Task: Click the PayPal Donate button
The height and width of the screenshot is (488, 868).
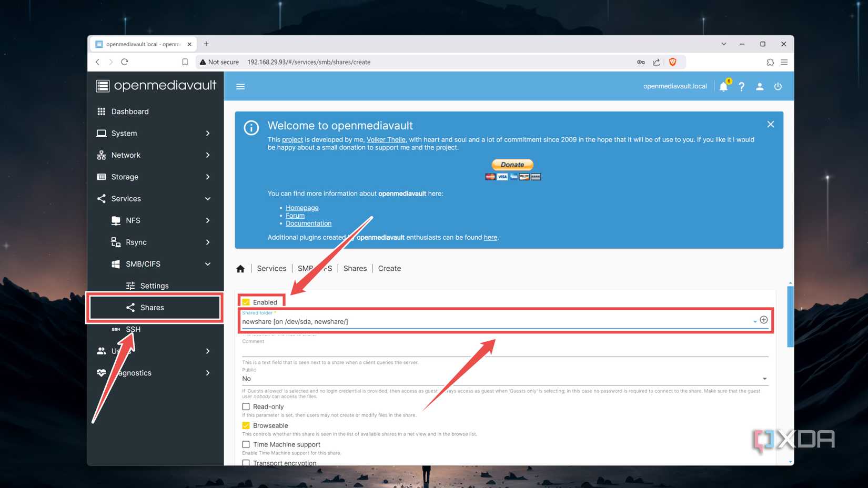Action: tap(512, 165)
